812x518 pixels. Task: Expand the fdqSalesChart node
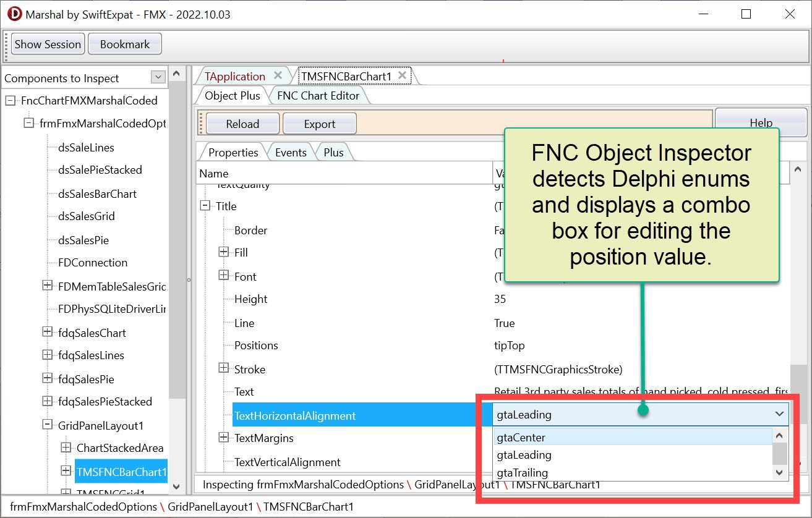pos(47,332)
